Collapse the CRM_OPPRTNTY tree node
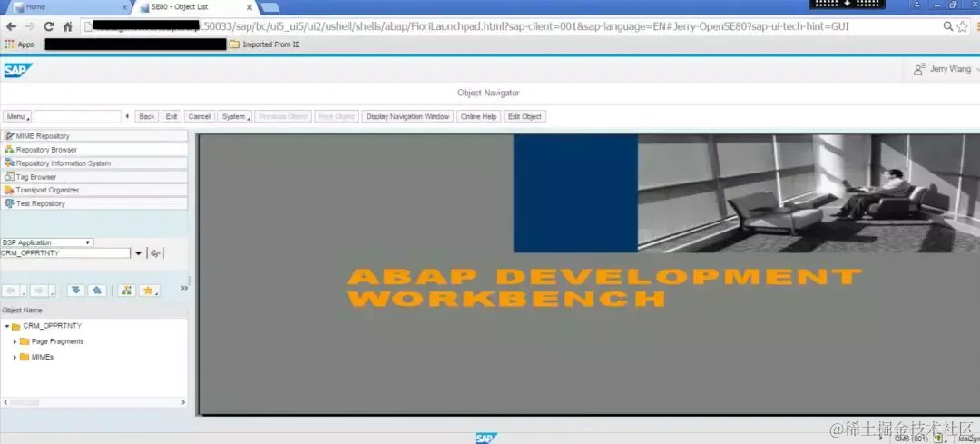980x444 pixels. (x=7, y=326)
